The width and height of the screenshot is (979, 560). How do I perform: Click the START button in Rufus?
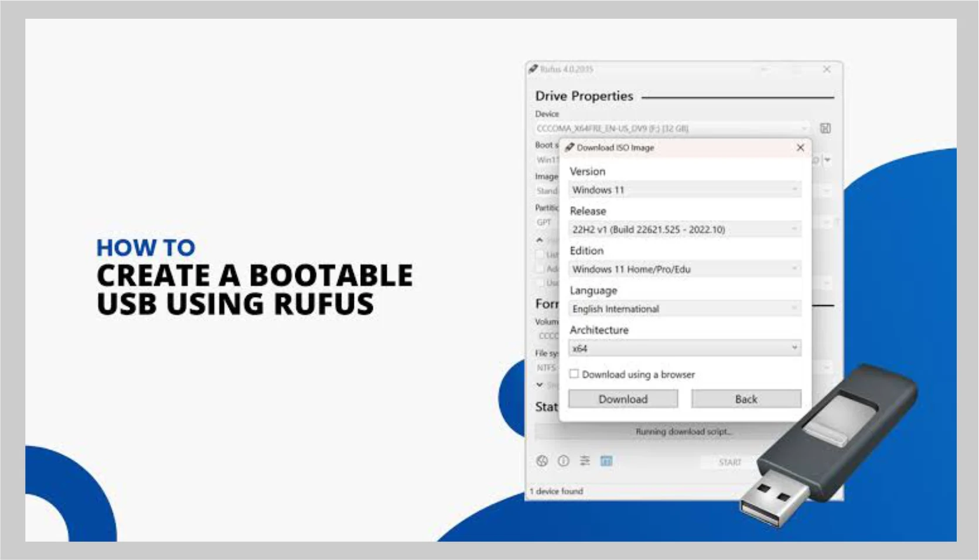730,462
